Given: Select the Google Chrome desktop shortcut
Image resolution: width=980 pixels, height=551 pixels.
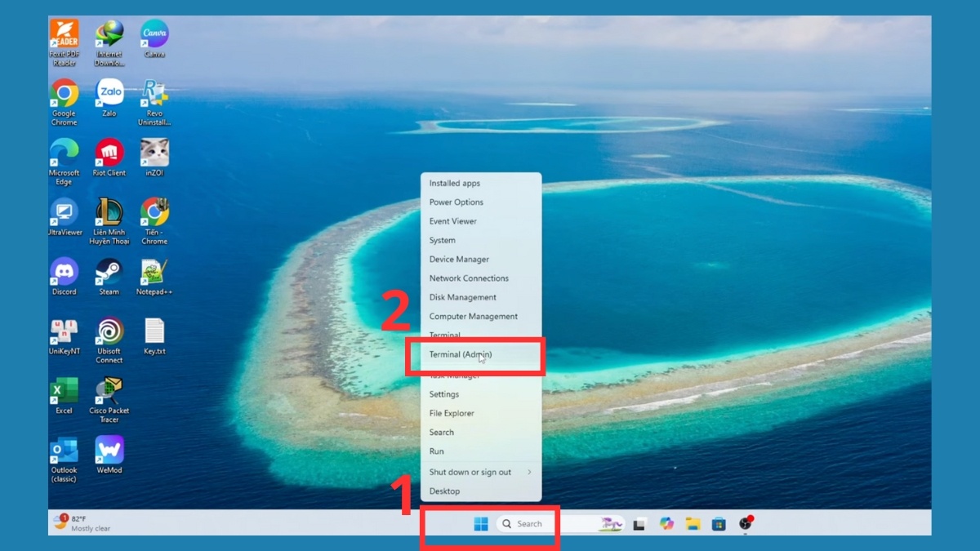Looking at the screenshot, I should click(x=64, y=102).
